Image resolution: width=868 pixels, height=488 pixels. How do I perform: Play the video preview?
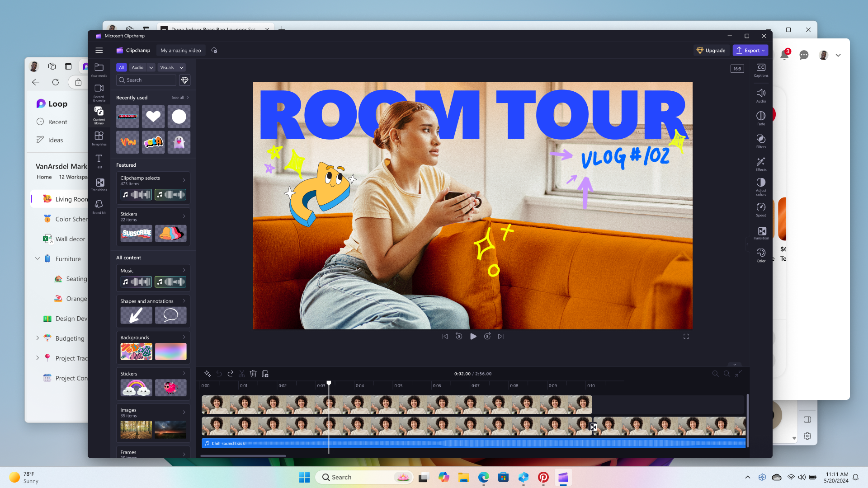click(473, 336)
